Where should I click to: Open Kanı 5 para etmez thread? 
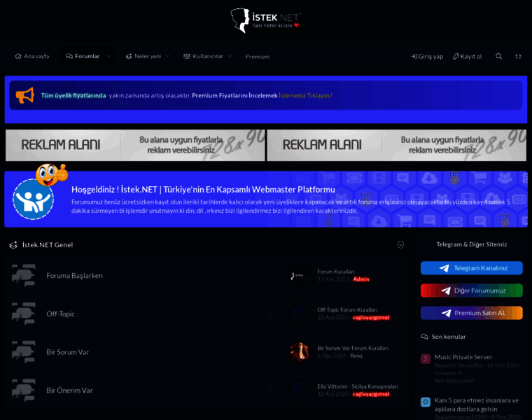[x=477, y=405]
